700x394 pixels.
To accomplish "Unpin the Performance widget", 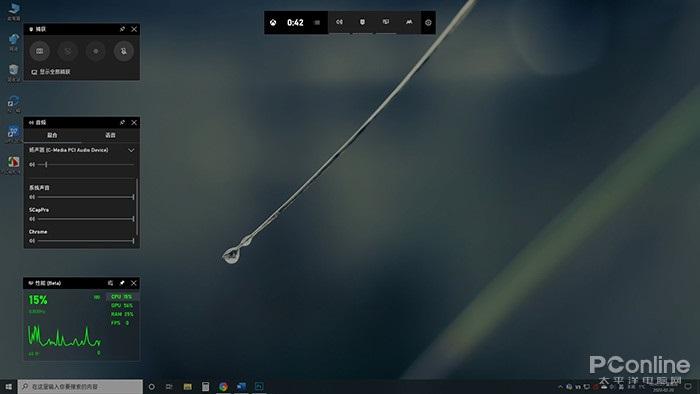I will [122, 283].
